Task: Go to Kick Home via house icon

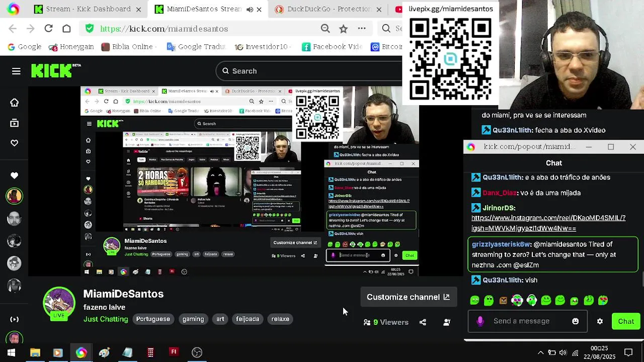Action: click(x=14, y=103)
